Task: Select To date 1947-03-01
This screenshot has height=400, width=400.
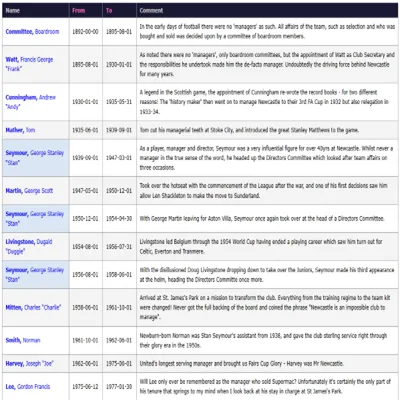Action: click(119, 158)
